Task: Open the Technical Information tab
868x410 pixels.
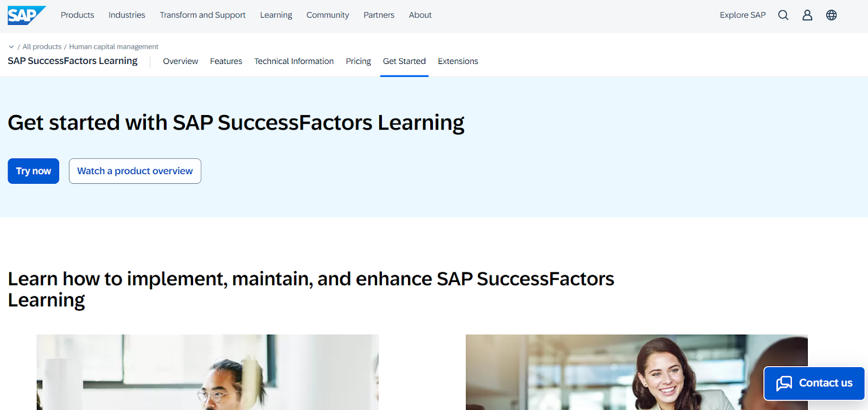Action: point(293,61)
